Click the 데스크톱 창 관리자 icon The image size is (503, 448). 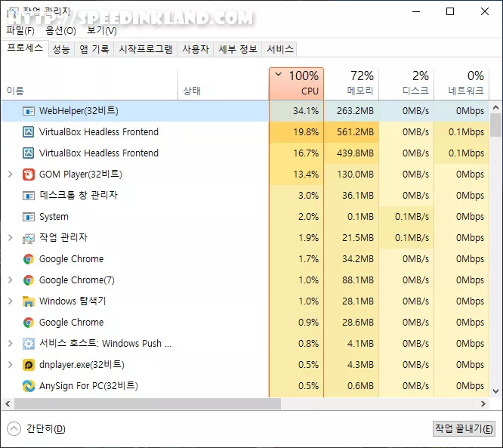point(29,196)
